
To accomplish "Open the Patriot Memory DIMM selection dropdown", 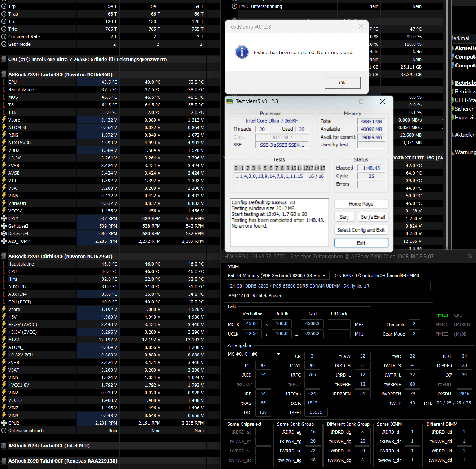I will pyautogui.click(x=278, y=275).
